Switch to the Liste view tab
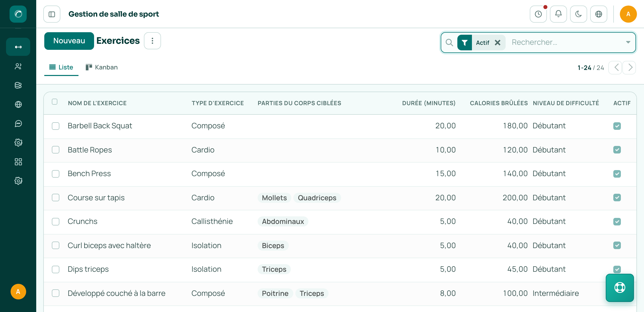 tap(61, 67)
